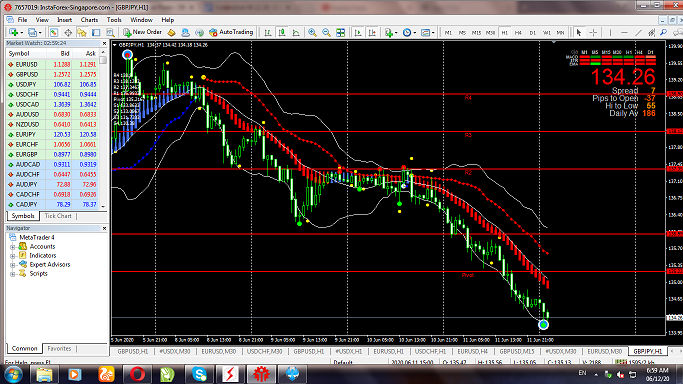Close the Market Watch panel
This screenshot has height=384, width=683.
pyautogui.click(x=104, y=44)
